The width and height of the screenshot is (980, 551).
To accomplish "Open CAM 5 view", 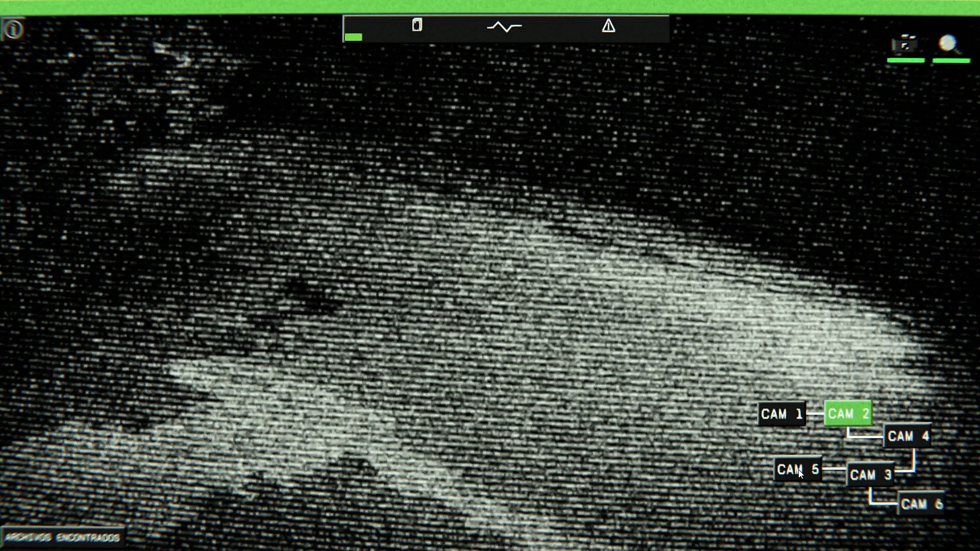I will (798, 469).
